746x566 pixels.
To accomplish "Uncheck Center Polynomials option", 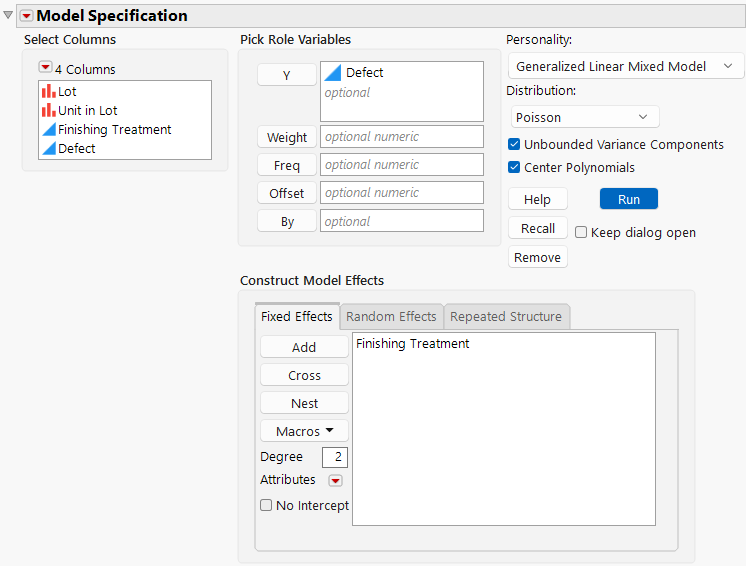I will tap(514, 167).
